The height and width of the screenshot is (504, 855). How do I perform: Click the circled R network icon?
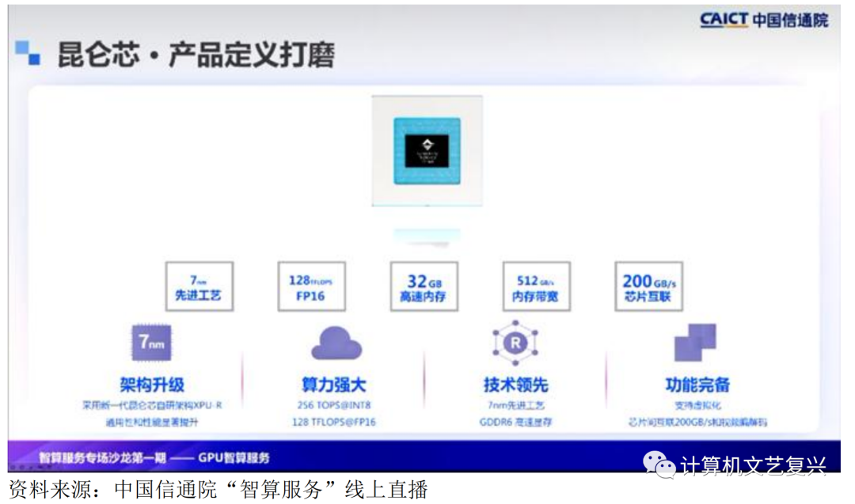[515, 343]
